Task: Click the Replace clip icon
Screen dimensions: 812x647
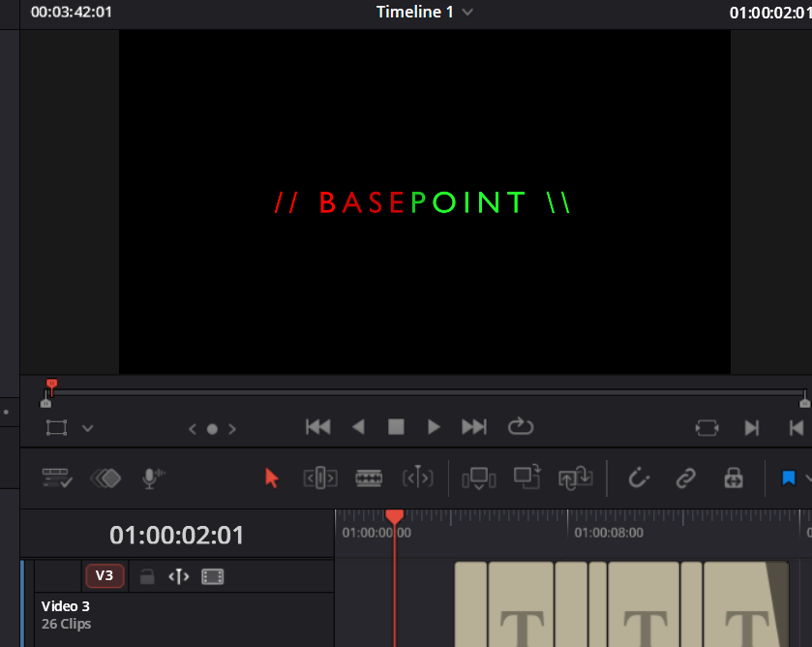Action: pyautogui.click(x=575, y=478)
